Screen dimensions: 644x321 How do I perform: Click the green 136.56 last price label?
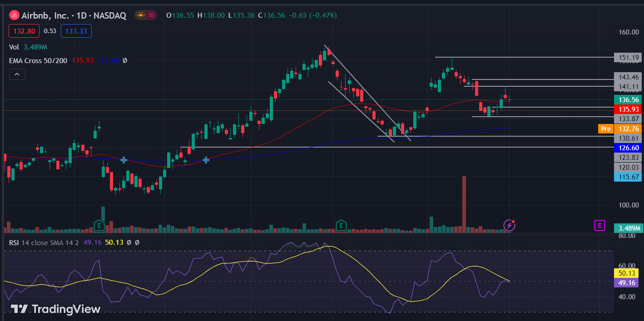click(627, 99)
